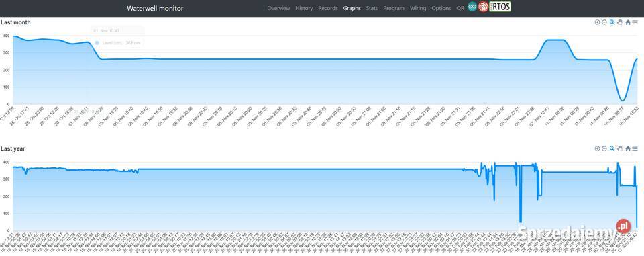Reset zoom on Last month chart

point(628,23)
